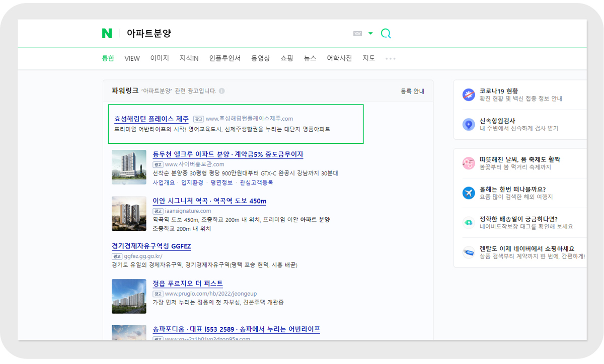Click the 동두천 엘크루 building thumbnail

(129, 167)
